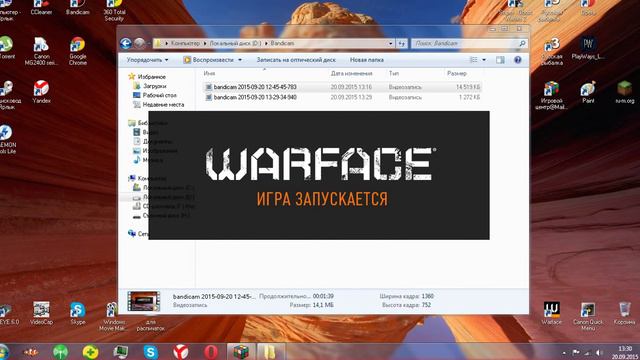Sort by the Тип column header

click(393, 73)
